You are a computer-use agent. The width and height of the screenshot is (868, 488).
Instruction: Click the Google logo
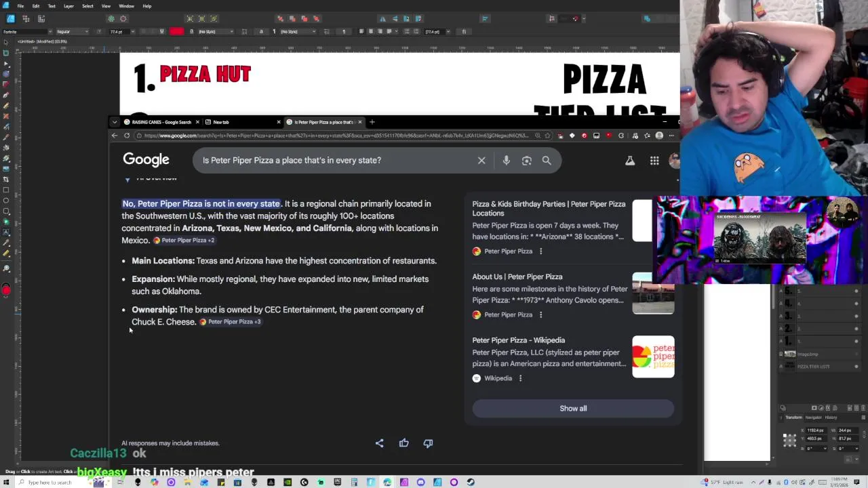point(146,159)
